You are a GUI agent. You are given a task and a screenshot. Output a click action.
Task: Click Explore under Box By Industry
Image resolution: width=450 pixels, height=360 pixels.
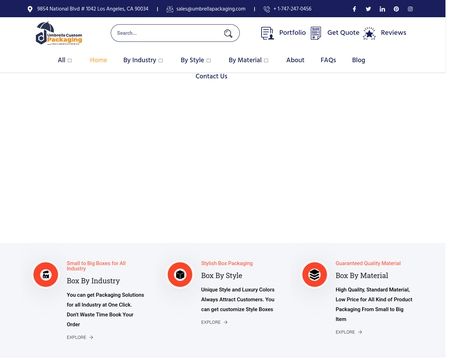tap(80, 337)
